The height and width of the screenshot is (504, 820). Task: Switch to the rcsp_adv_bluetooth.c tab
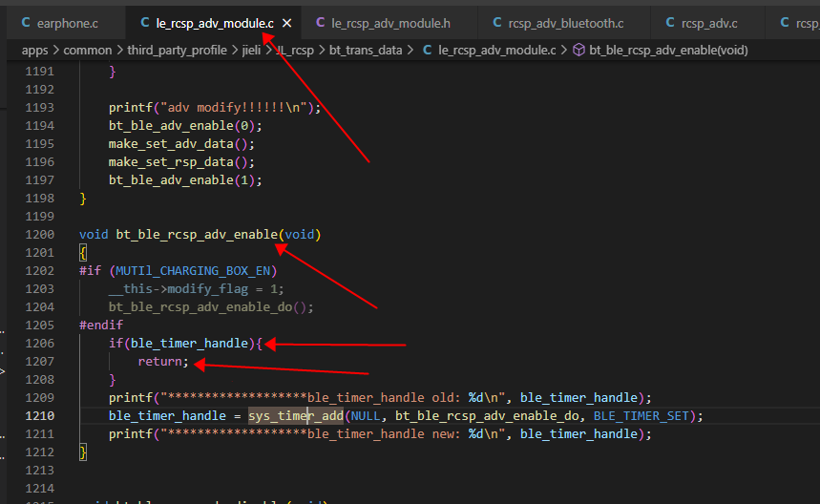coord(565,24)
